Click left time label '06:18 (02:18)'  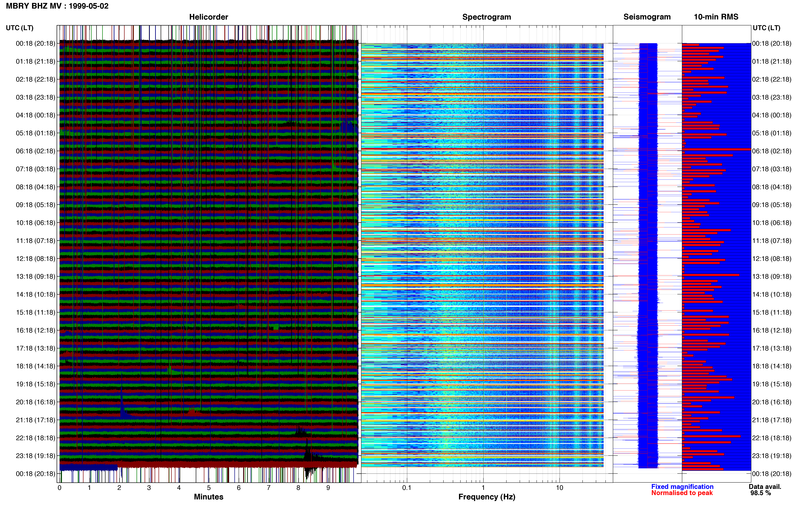coord(36,151)
